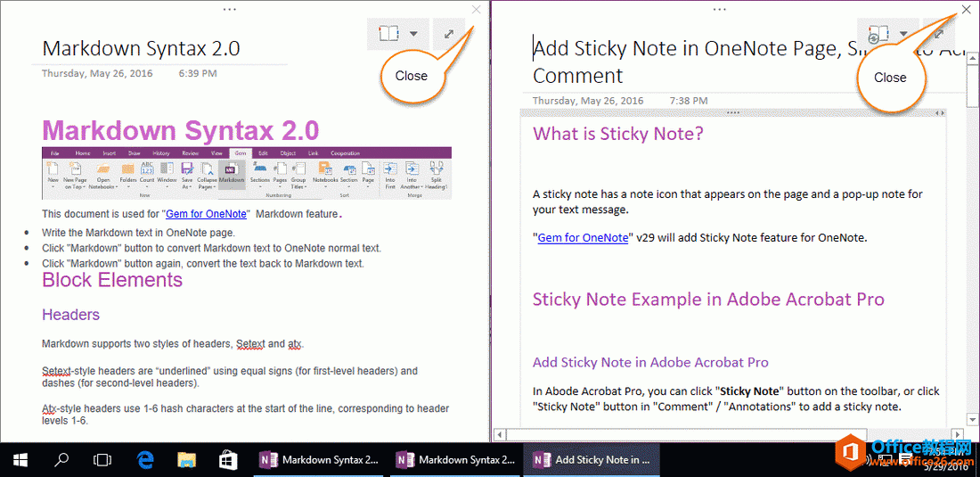Click the 'Headers' subheading
The image size is (980, 477).
[70, 315]
